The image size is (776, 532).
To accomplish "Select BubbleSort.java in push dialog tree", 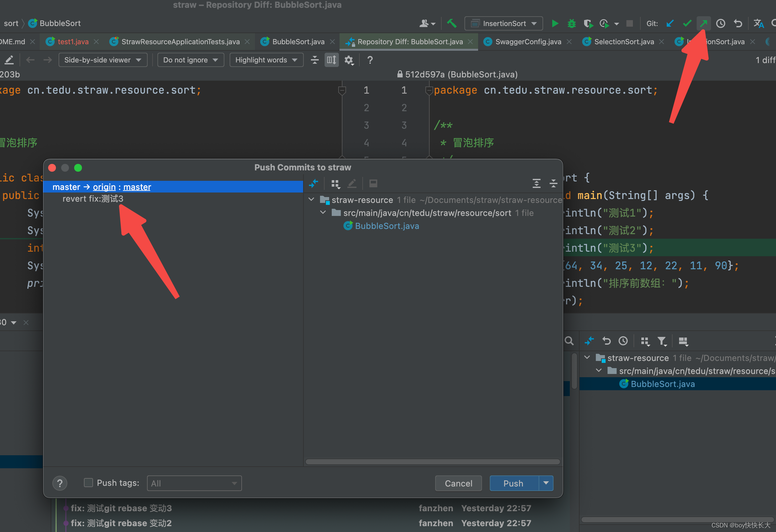I will point(387,226).
